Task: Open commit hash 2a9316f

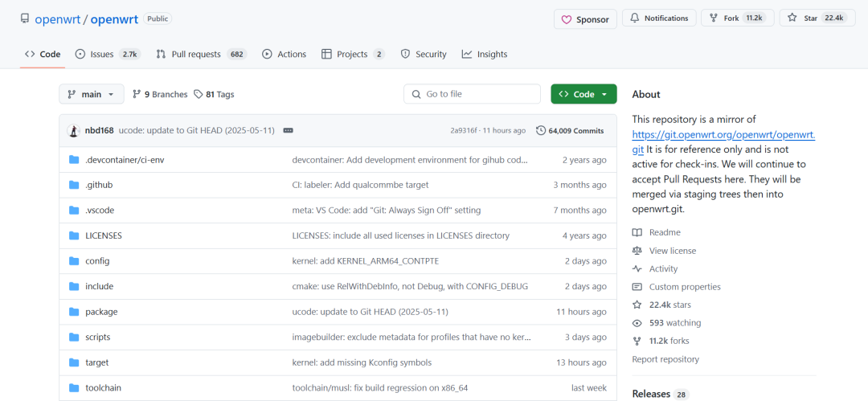Action: click(465, 131)
